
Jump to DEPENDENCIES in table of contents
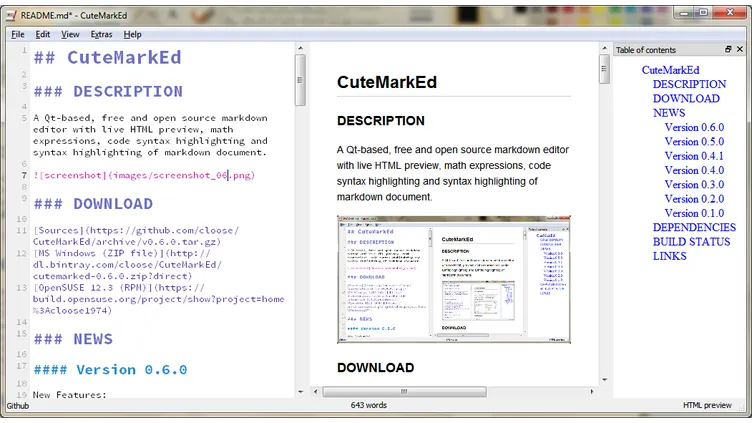[x=694, y=228]
